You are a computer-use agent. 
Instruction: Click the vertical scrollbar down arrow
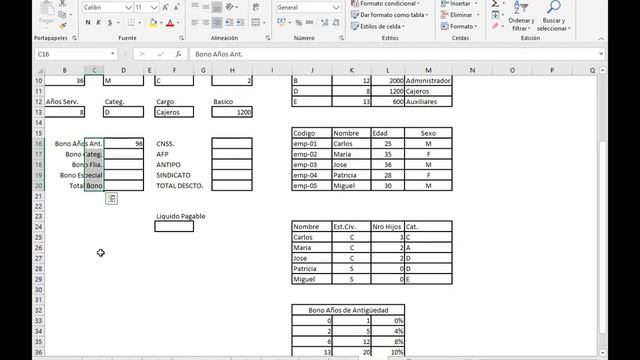602,353
